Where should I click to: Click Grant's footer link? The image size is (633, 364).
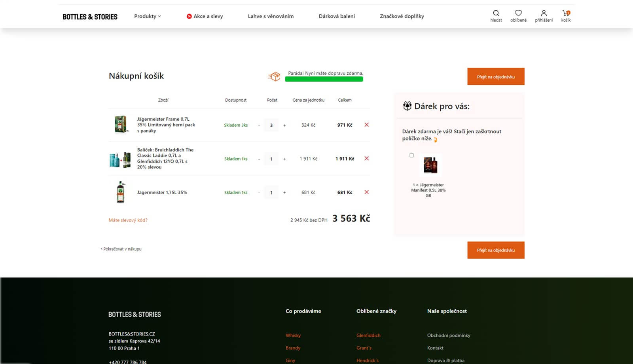pos(364,348)
